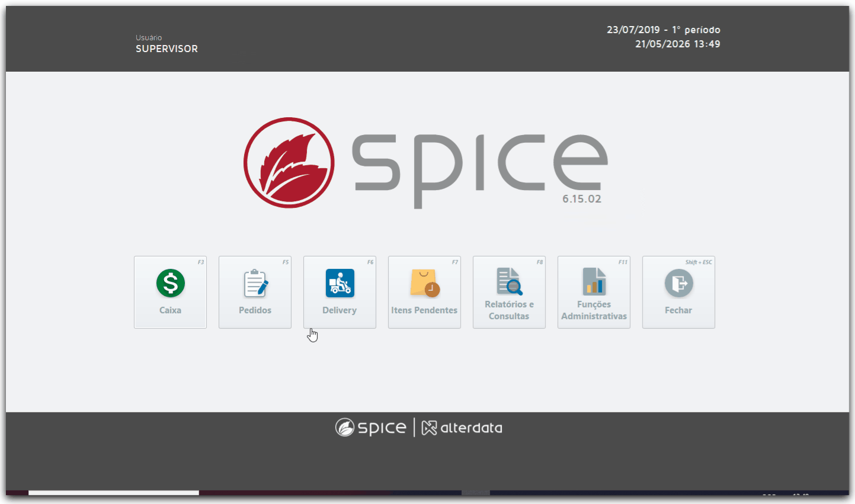Click the Fechar exit tile
The image size is (855, 504).
(678, 292)
